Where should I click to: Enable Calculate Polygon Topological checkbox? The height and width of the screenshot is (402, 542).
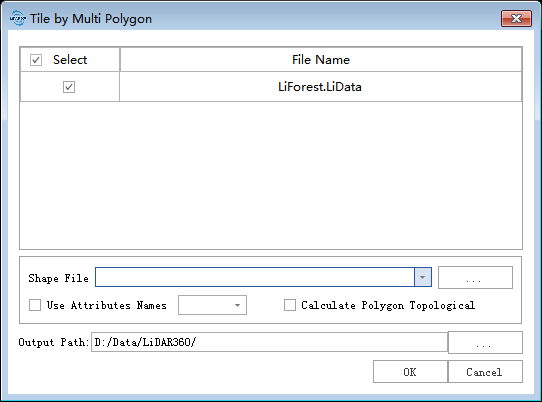point(290,305)
